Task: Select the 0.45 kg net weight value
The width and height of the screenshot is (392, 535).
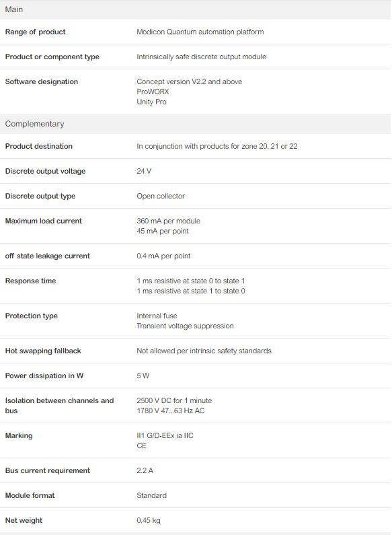Action: (x=149, y=520)
